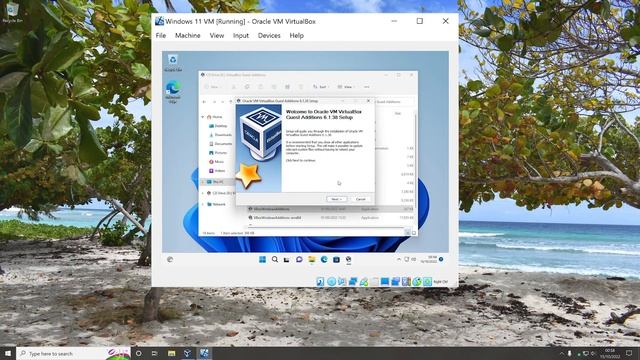Open Edge on the guest taskbar
The height and width of the screenshot is (360, 640).
(324, 259)
